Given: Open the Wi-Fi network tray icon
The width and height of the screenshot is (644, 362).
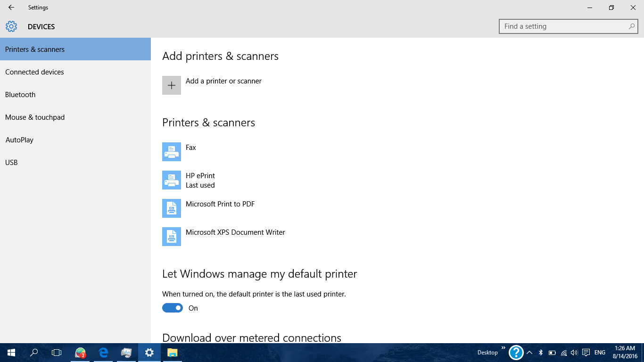Looking at the screenshot, I should pyautogui.click(x=564, y=353).
